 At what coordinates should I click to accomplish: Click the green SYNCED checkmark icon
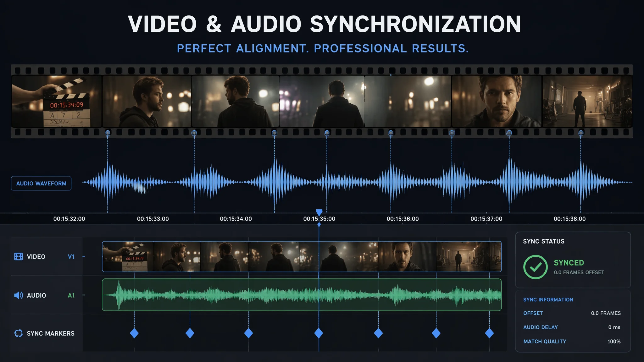click(536, 267)
